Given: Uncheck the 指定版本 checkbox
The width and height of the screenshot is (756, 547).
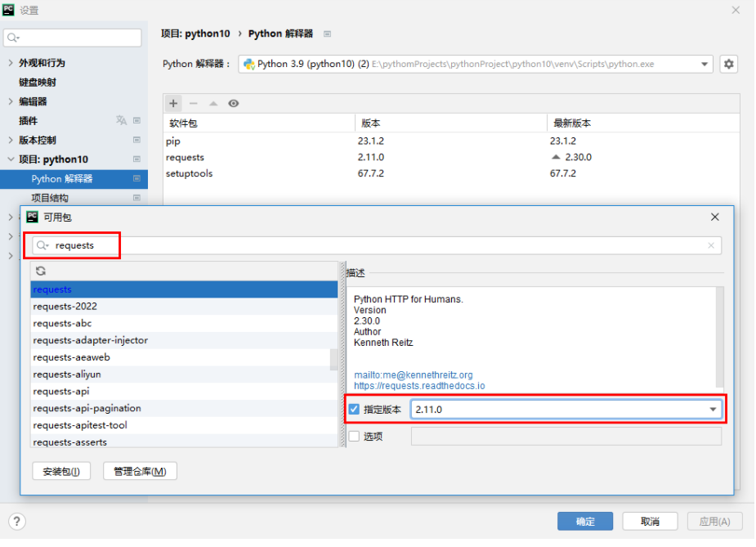Looking at the screenshot, I should point(355,410).
